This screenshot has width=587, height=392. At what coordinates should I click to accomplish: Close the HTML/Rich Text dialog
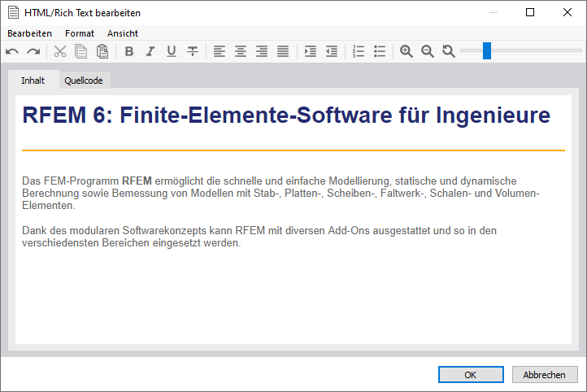pos(567,12)
